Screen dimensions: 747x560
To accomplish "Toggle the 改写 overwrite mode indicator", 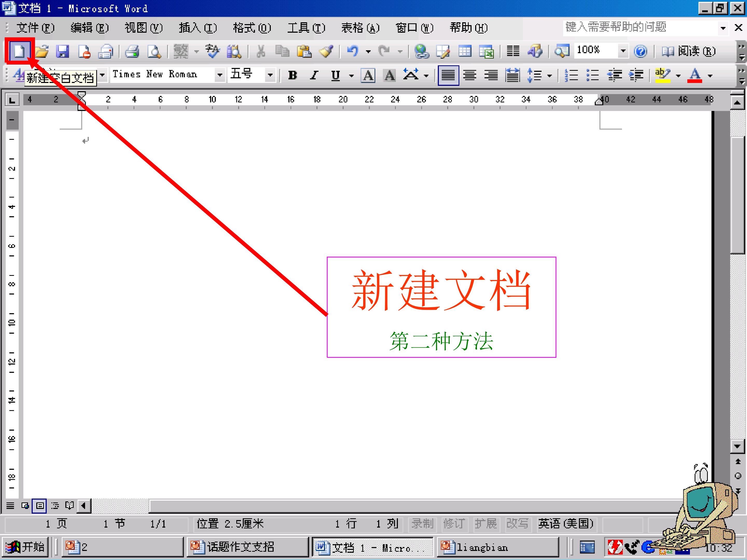I will (x=517, y=523).
